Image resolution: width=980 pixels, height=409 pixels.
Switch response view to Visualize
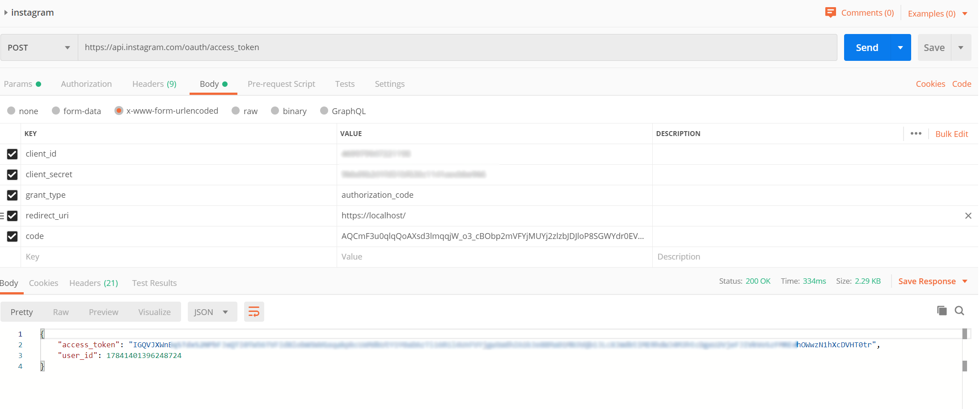(x=154, y=312)
